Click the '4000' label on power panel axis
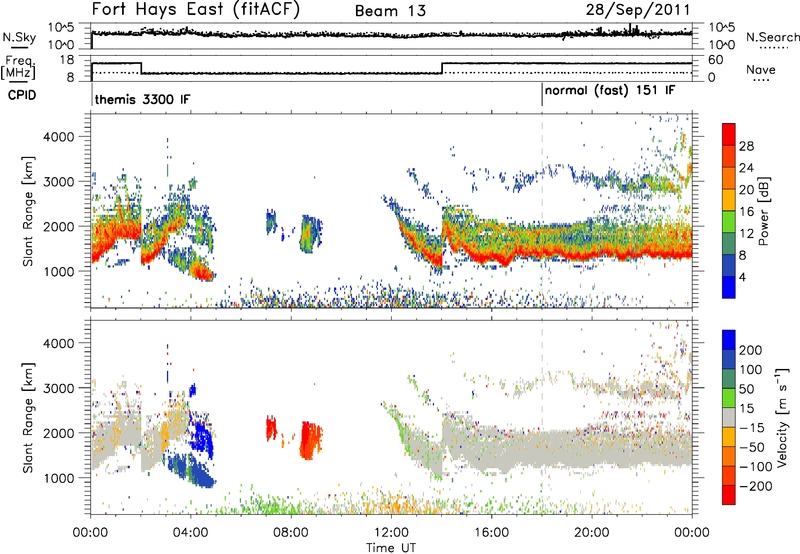800x554 pixels. pyautogui.click(x=58, y=137)
